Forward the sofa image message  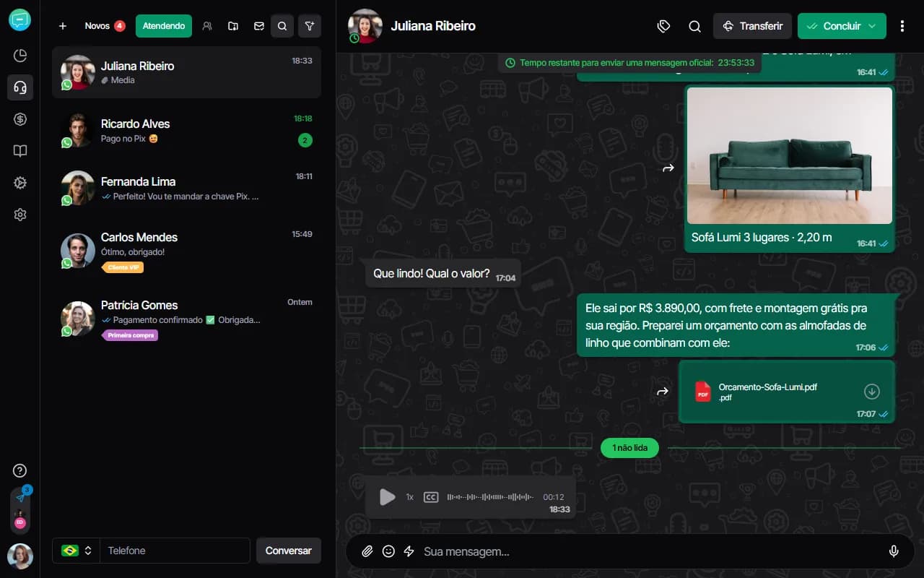[668, 168]
